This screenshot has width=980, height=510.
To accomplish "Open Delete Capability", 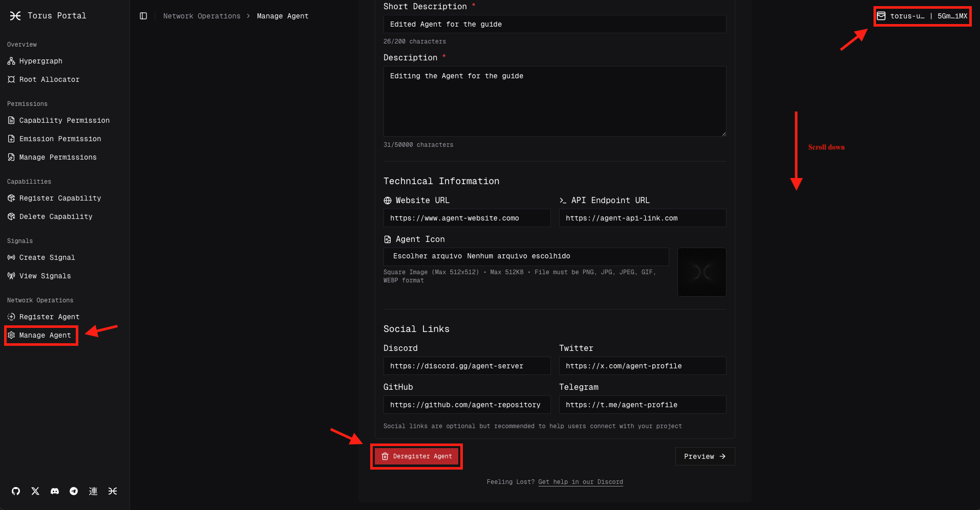I will tap(55, 216).
